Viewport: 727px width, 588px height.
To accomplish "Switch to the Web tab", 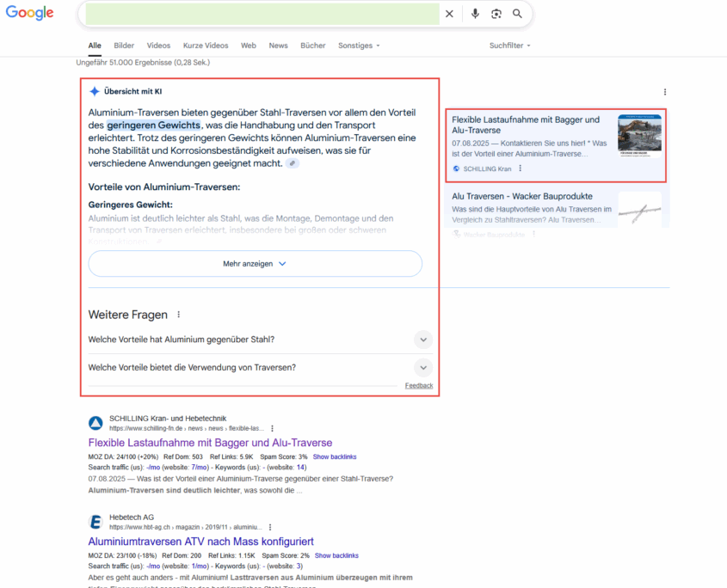I will [x=249, y=46].
